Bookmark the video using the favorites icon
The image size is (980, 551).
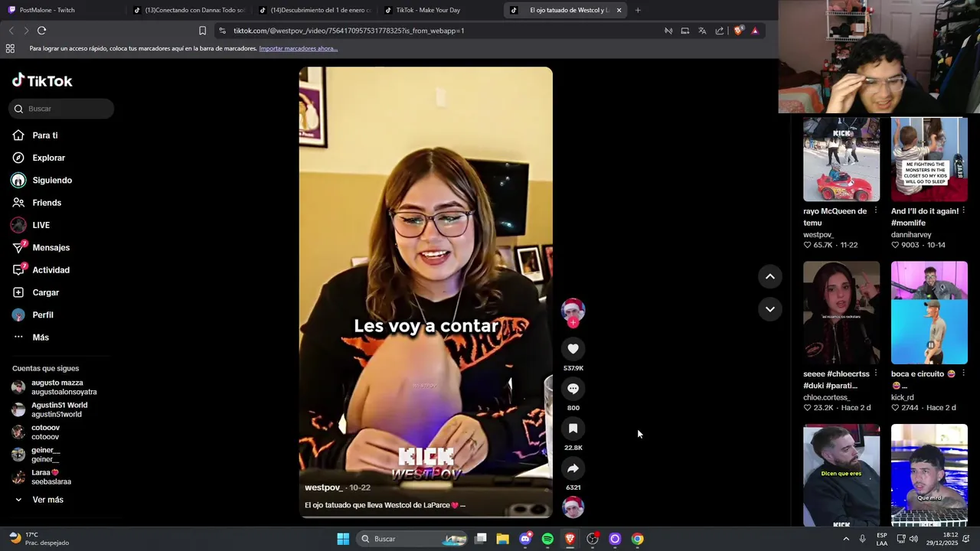573,429
